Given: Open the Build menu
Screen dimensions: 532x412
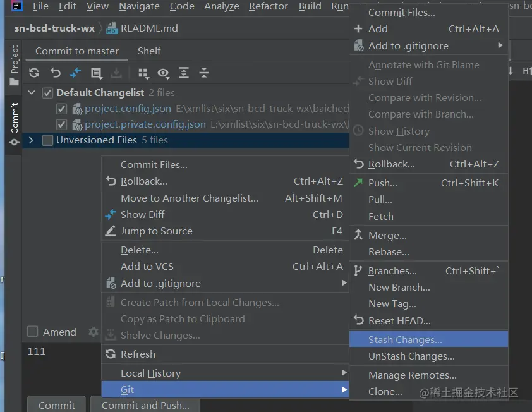Looking at the screenshot, I should 310,6.
